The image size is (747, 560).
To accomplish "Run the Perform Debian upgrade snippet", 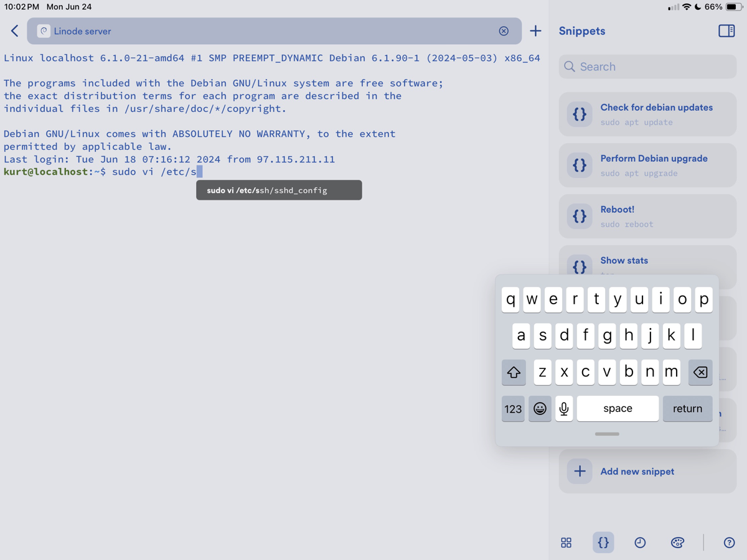I will [647, 166].
